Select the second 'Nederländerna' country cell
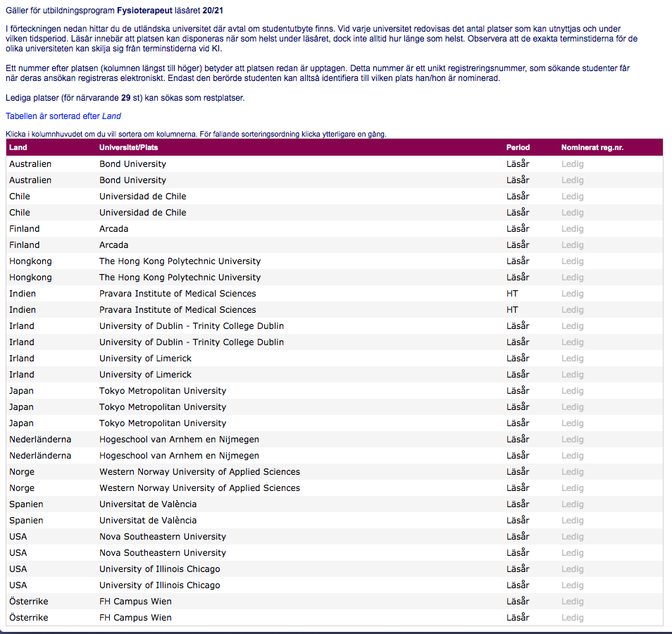The height and width of the screenshot is (634, 672). click(x=40, y=456)
